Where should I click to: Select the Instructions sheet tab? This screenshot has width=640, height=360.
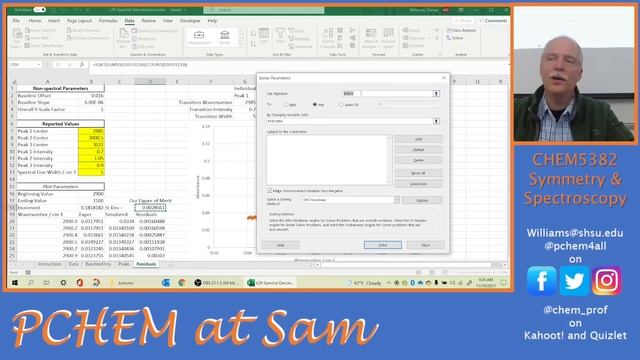pyautogui.click(x=50, y=264)
